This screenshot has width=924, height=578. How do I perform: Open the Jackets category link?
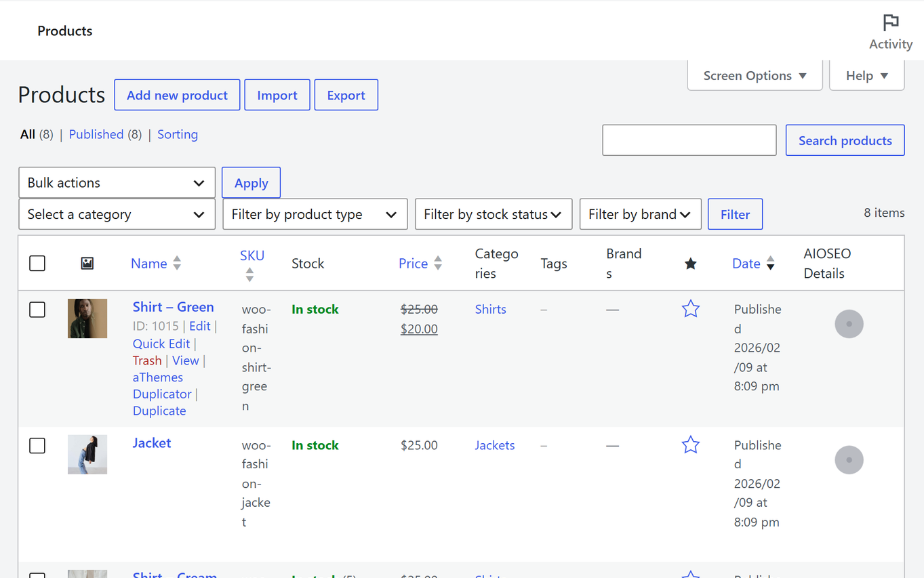tap(494, 445)
